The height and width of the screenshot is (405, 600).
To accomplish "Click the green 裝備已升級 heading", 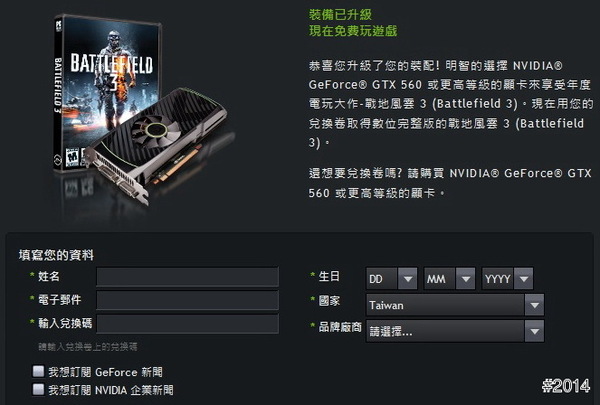I will pyautogui.click(x=340, y=15).
